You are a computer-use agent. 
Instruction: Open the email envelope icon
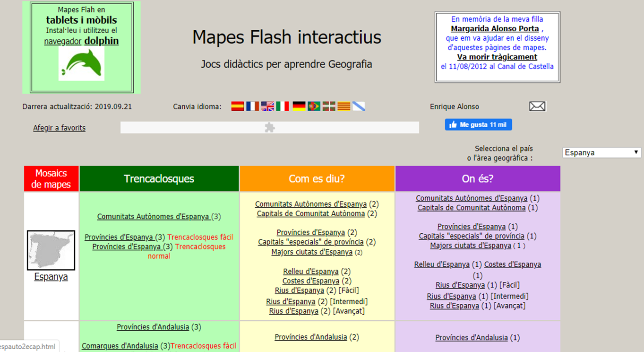click(537, 106)
